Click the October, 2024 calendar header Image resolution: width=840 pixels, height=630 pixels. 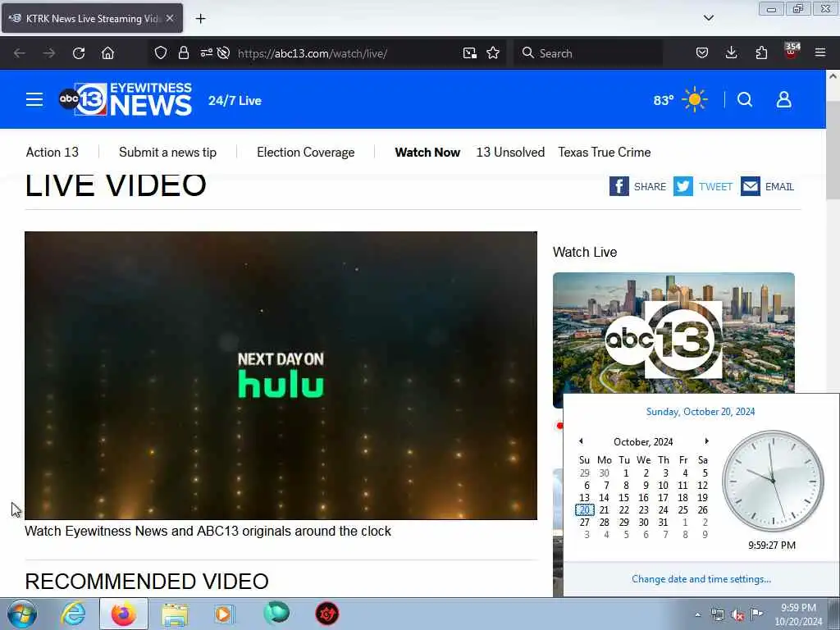click(643, 442)
